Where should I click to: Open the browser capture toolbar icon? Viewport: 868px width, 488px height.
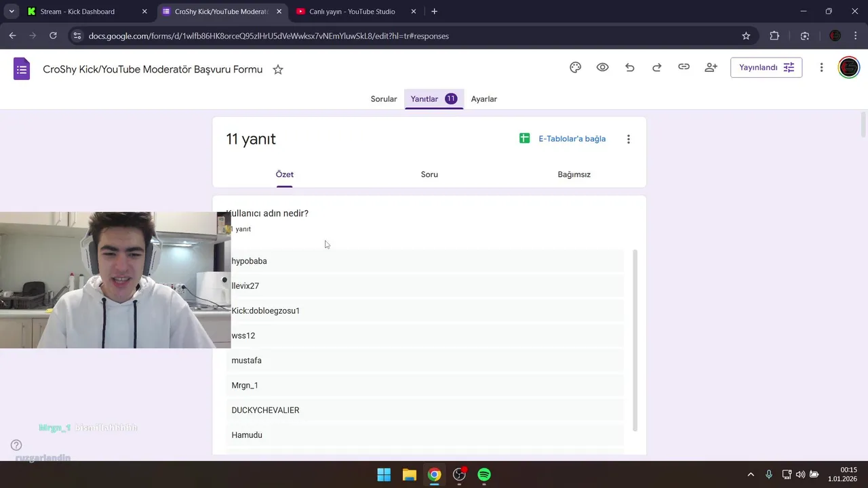pos(805,36)
